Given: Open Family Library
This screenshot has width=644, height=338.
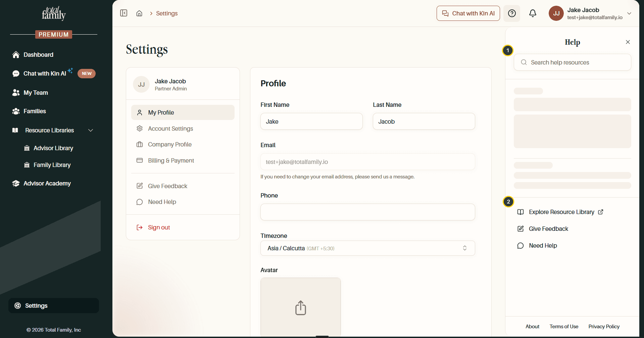Looking at the screenshot, I should pyautogui.click(x=52, y=165).
